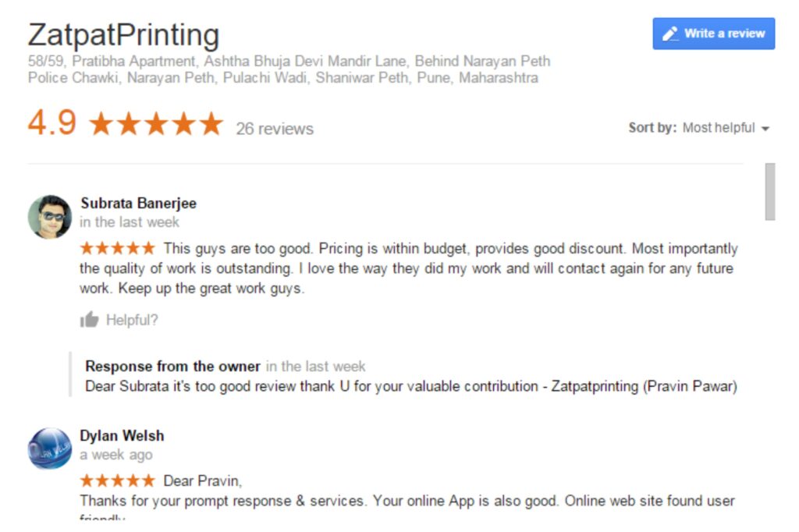Click the pencil icon in Write a review

click(x=669, y=34)
